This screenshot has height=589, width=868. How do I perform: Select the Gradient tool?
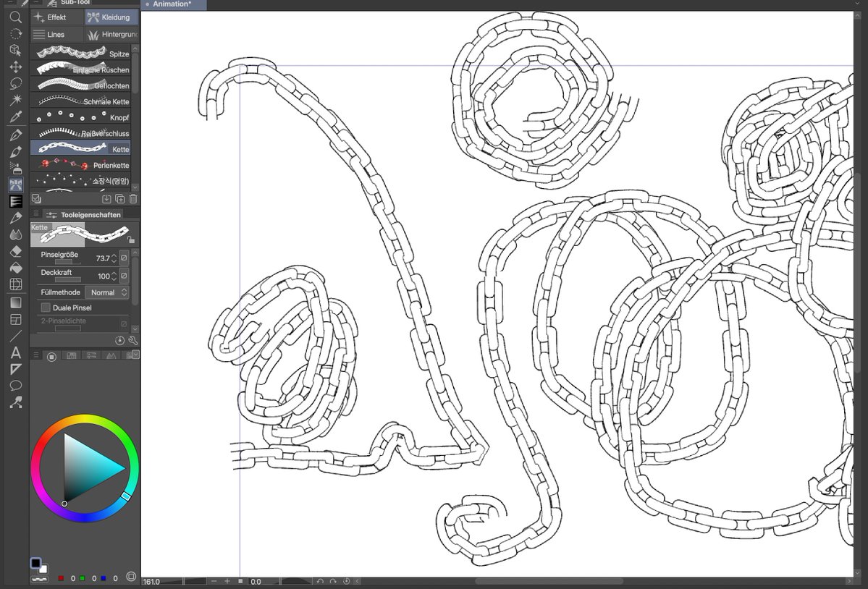tap(15, 302)
